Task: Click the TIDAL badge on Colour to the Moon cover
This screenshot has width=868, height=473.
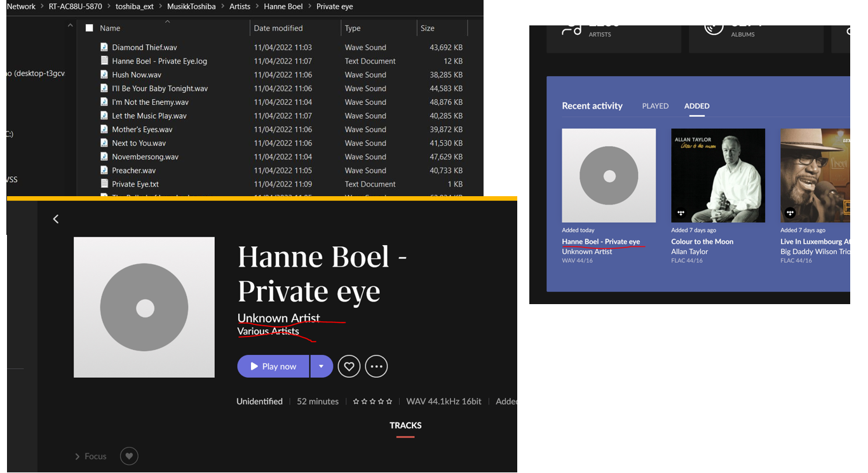Action: [x=681, y=213]
